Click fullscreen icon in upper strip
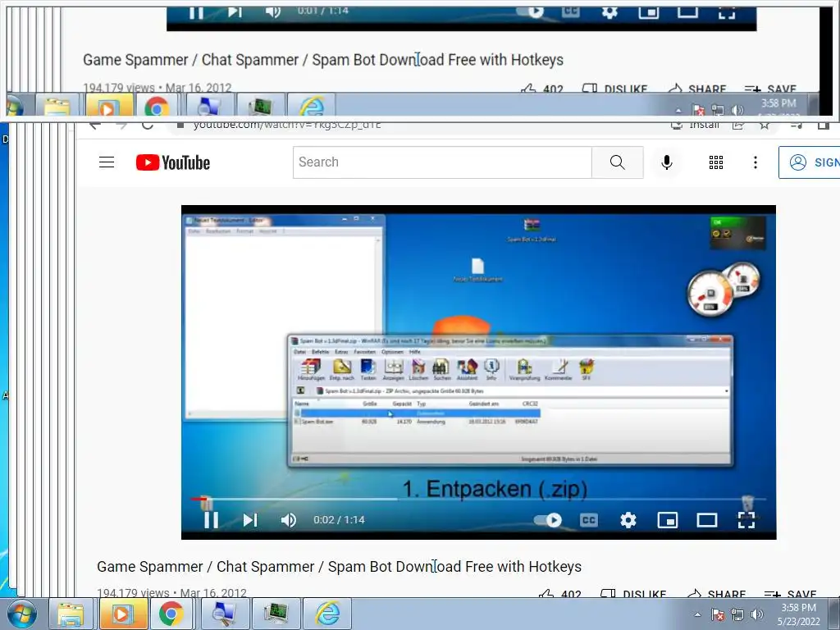The width and height of the screenshot is (840, 630). (x=727, y=11)
